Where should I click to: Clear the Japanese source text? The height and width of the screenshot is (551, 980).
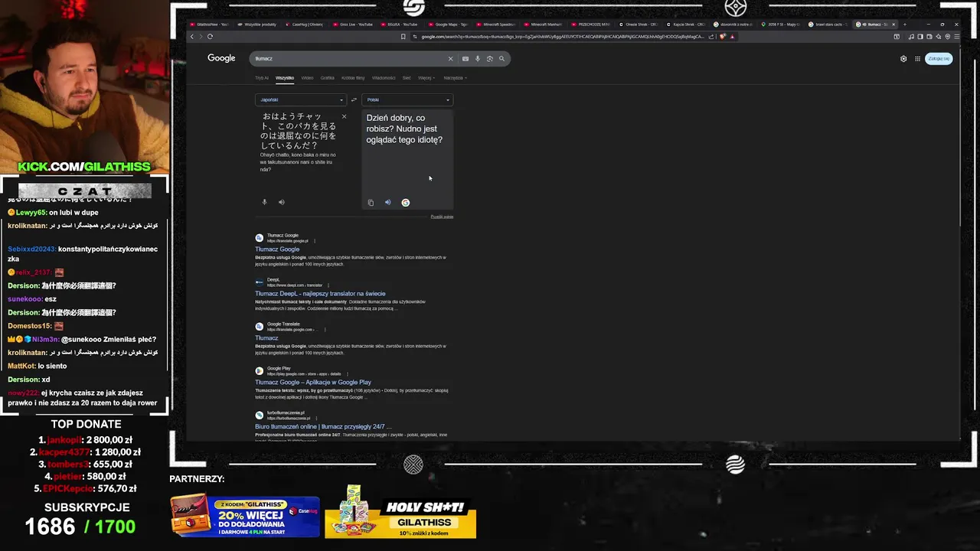pos(344,116)
